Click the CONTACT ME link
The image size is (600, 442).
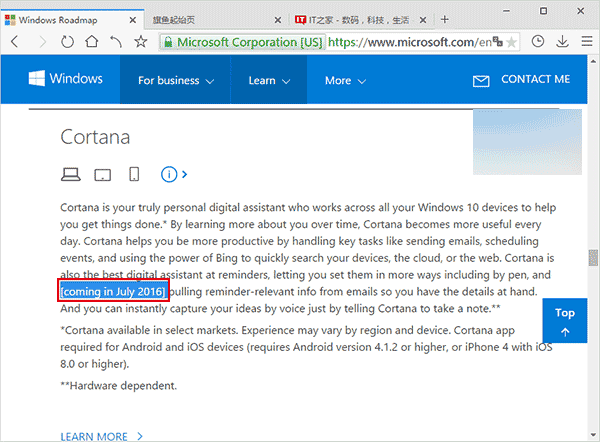(x=535, y=79)
